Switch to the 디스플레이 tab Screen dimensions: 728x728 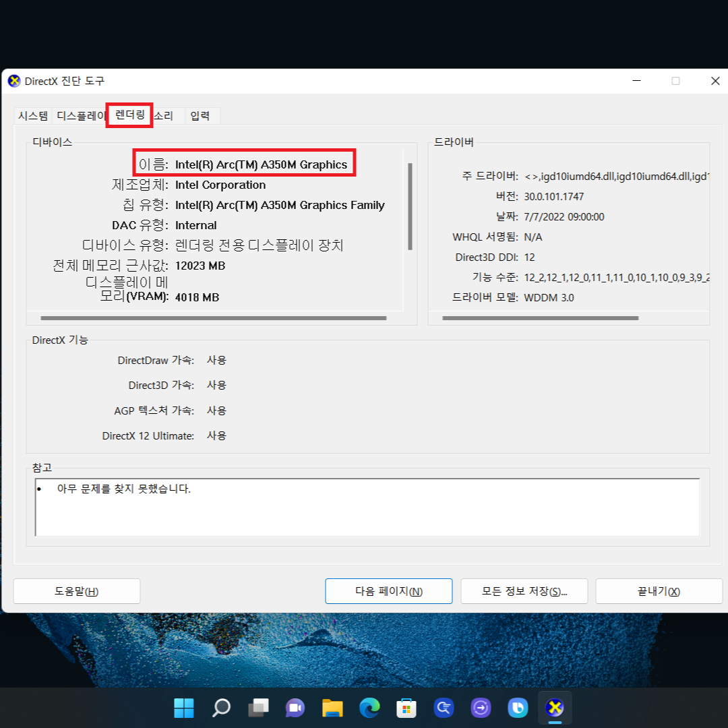tap(81, 116)
